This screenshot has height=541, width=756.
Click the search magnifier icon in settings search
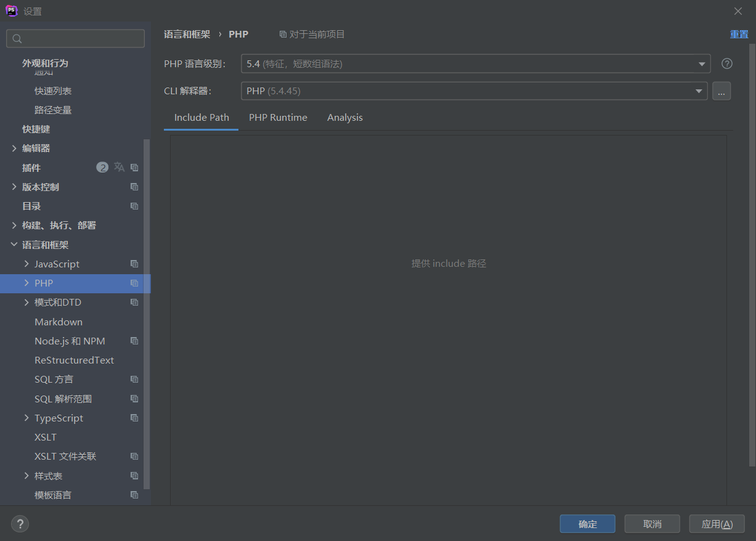pos(17,39)
